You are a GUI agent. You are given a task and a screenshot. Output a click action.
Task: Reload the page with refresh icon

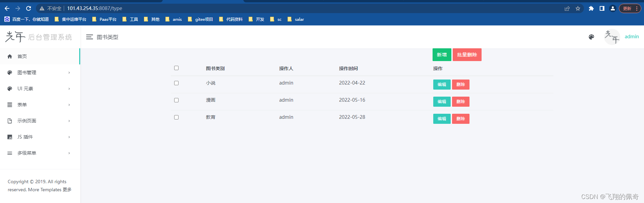(29, 8)
